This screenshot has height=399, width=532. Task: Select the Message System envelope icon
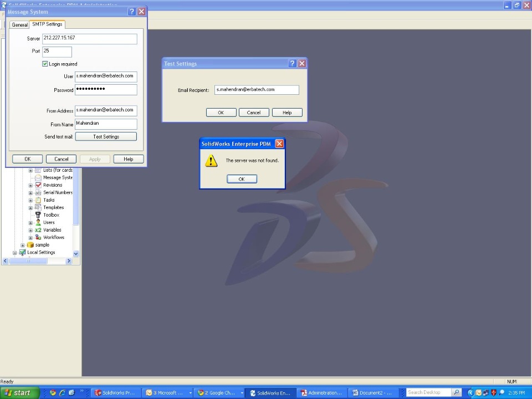(x=38, y=177)
